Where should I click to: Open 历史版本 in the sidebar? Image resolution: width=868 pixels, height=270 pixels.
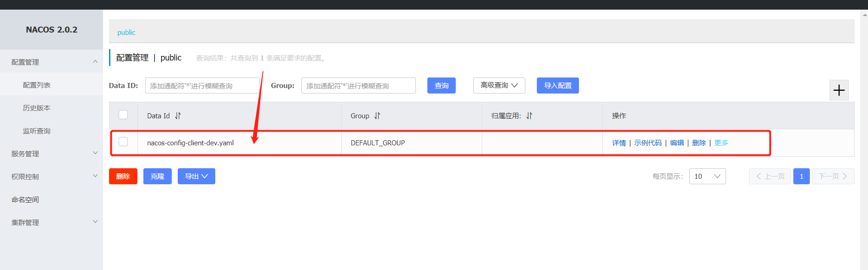point(37,108)
